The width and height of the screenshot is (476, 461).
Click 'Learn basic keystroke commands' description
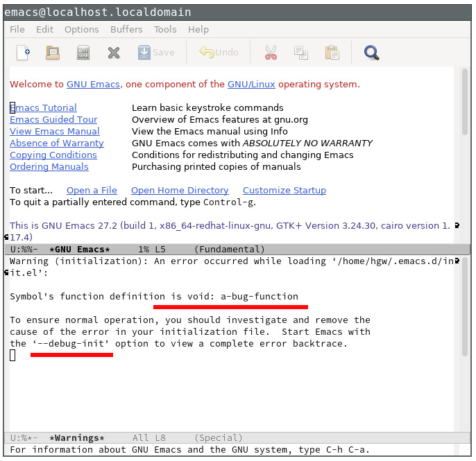tap(207, 107)
